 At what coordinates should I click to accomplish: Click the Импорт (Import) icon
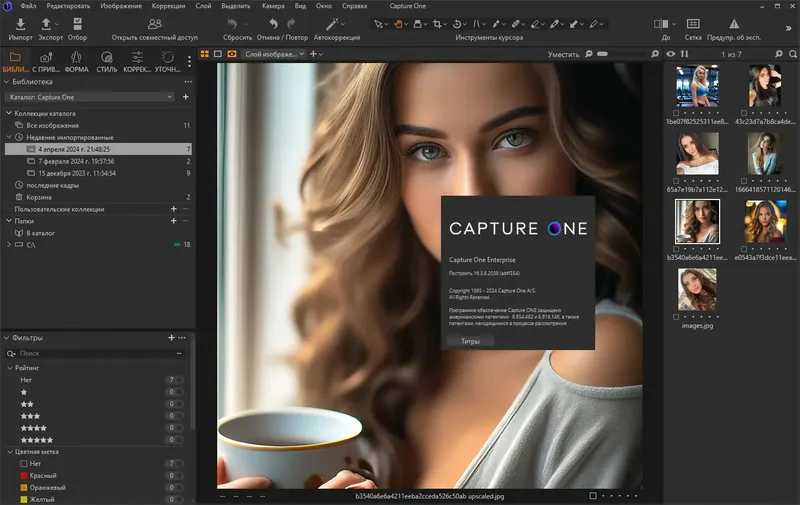21,23
